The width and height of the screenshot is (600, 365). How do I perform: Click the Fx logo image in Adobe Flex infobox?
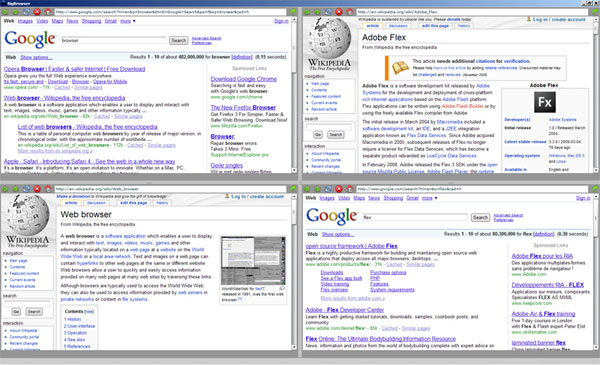(x=544, y=102)
